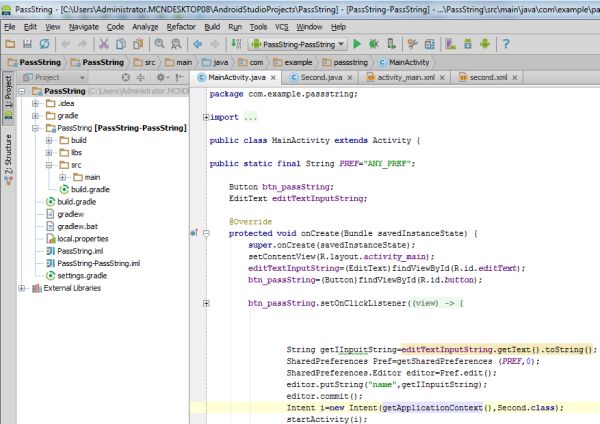This screenshot has width=600, height=424.
Task: Click the Run button in toolbar
Action: [x=358, y=44]
